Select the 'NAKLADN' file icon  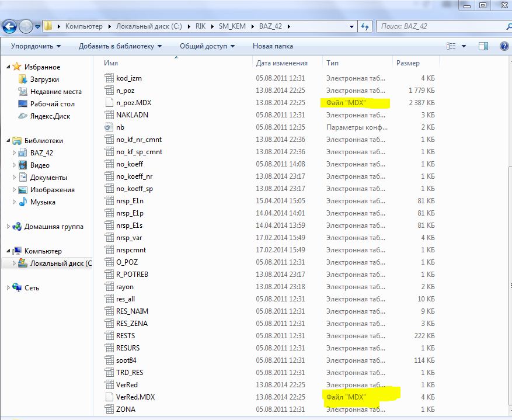109,115
